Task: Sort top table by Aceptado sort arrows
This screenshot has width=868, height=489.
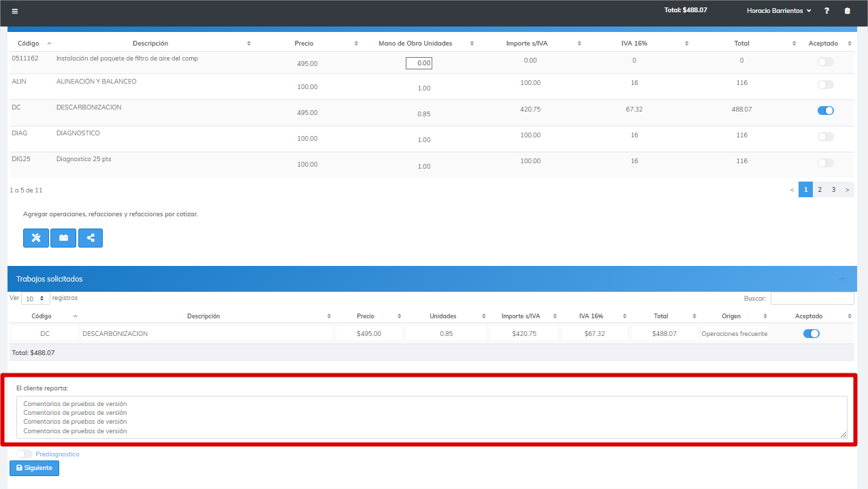Action: (x=850, y=44)
